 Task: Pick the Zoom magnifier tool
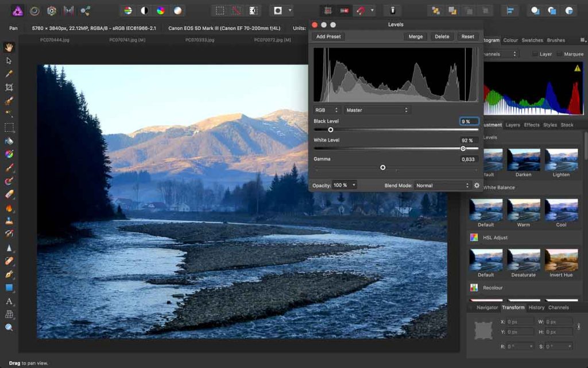(x=9, y=328)
